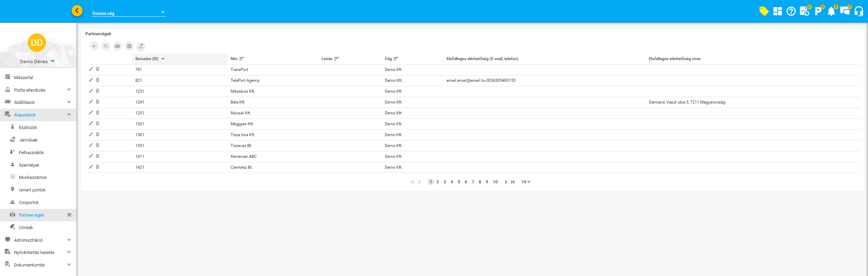Delete the Béla Kft. row
Image resolution: width=868 pixels, height=276 pixels.
click(x=97, y=102)
